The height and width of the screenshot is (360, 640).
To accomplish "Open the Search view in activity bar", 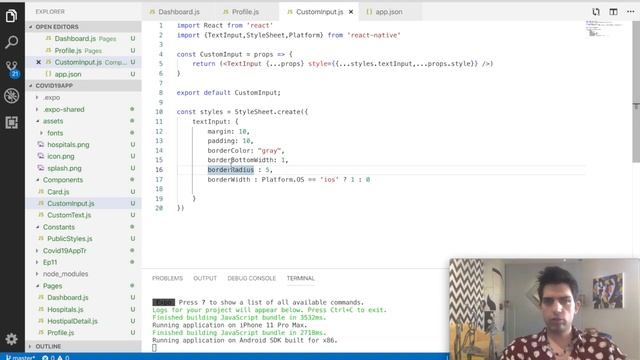I will point(11,42).
